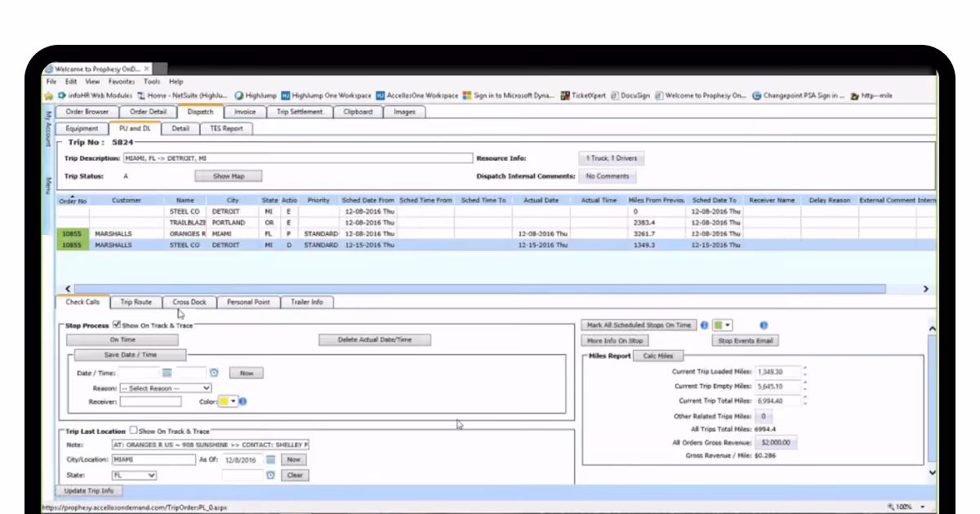980x514 pixels.
Task: Open the Home - NetSuite favorite
Action: coord(184,95)
